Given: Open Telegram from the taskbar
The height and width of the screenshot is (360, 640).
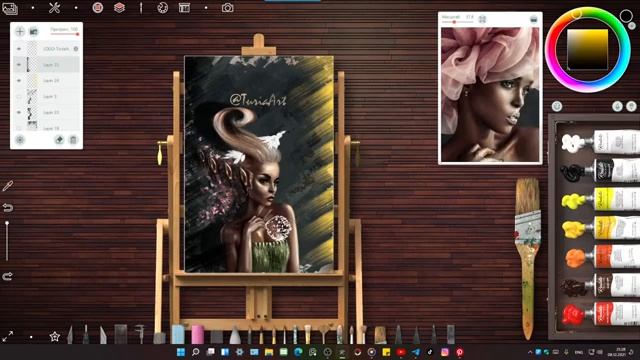Looking at the screenshot, I should pyautogui.click(x=416, y=352).
